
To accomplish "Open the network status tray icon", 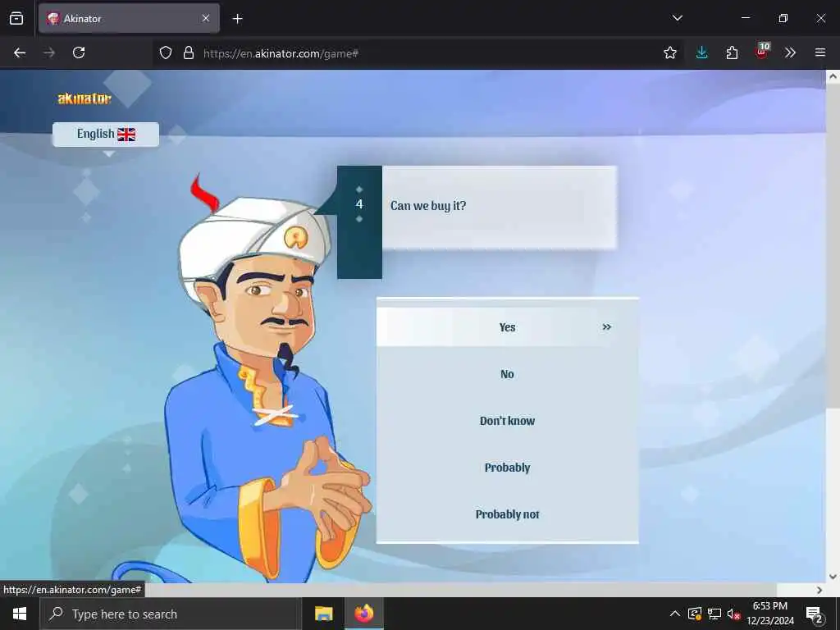I will 714,614.
